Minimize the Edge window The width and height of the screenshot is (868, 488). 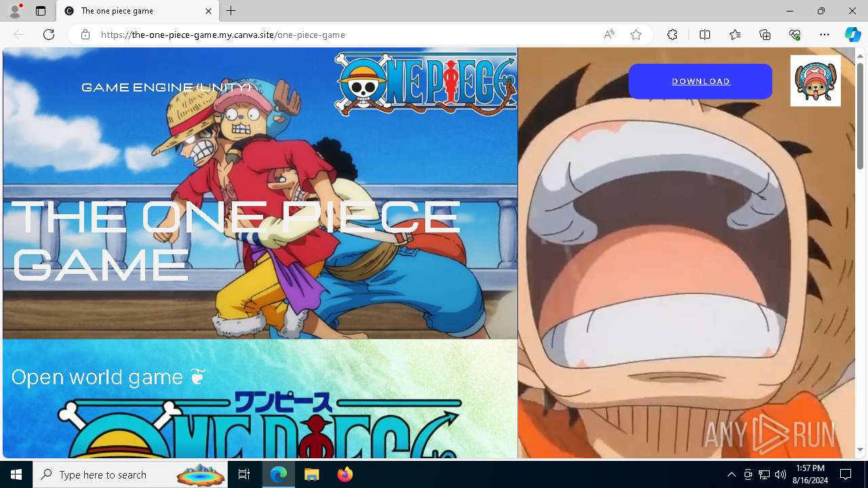pos(790,11)
